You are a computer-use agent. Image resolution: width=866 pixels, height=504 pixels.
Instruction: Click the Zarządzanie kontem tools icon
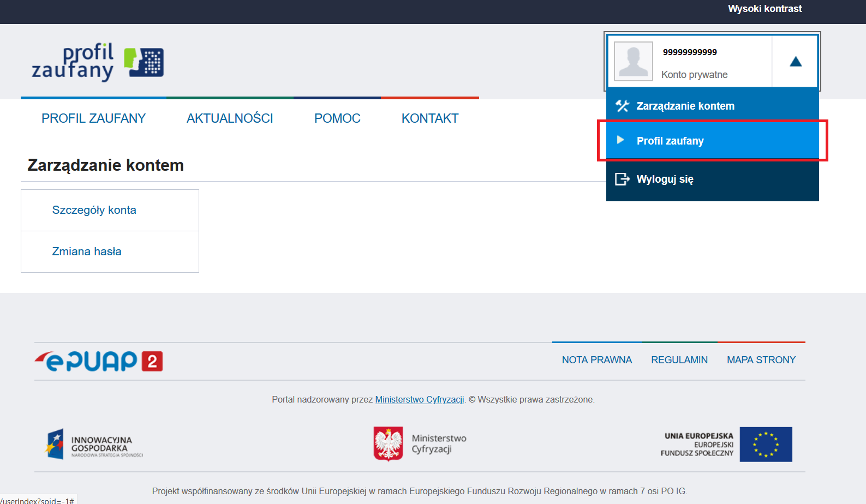coord(622,106)
